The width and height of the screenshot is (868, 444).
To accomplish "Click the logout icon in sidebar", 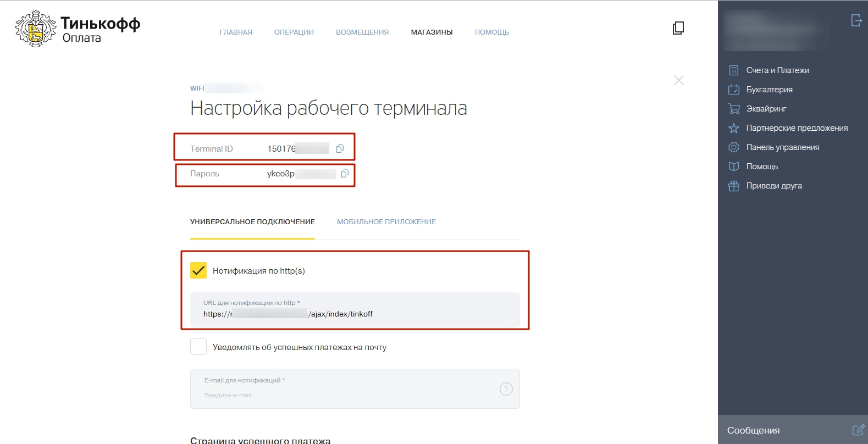I will (856, 20).
